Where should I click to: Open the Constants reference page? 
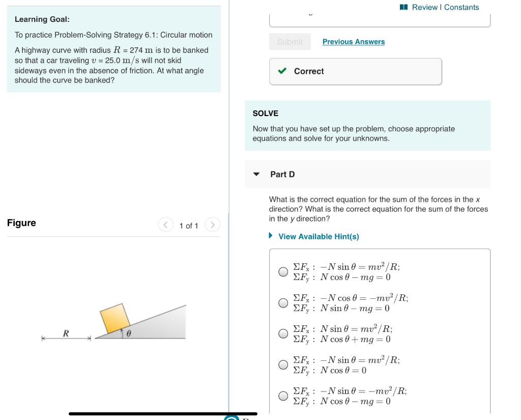[463, 7]
